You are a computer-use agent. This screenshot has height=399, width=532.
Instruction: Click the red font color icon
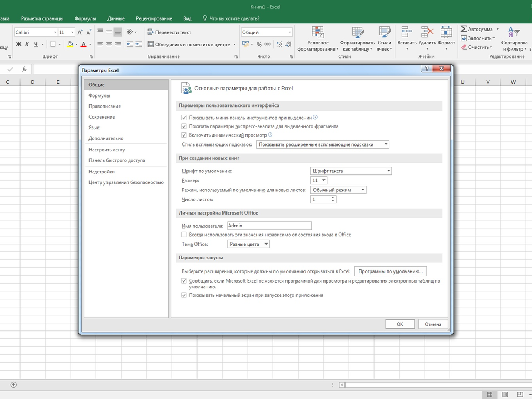83,44
